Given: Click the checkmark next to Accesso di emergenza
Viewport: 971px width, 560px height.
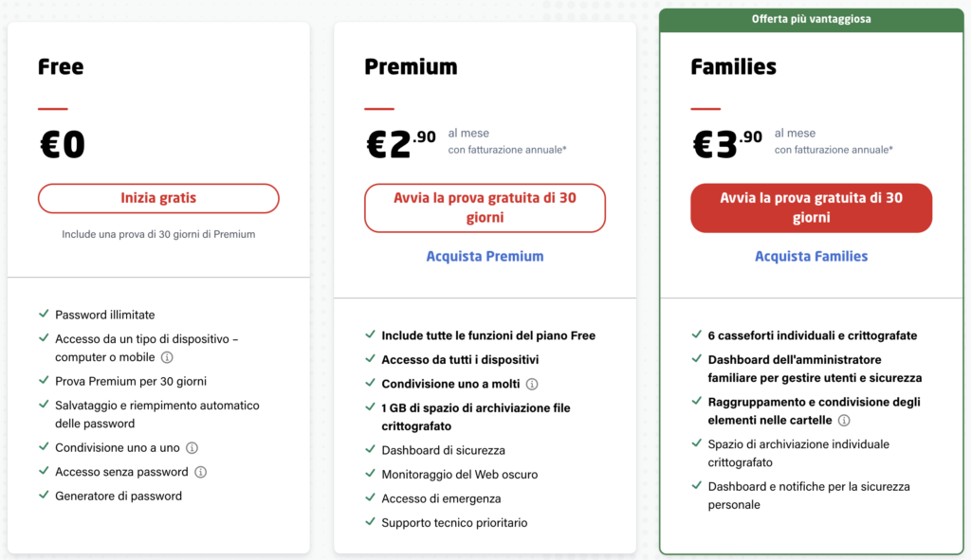Looking at the screenshot, I should tap(370, 497).
